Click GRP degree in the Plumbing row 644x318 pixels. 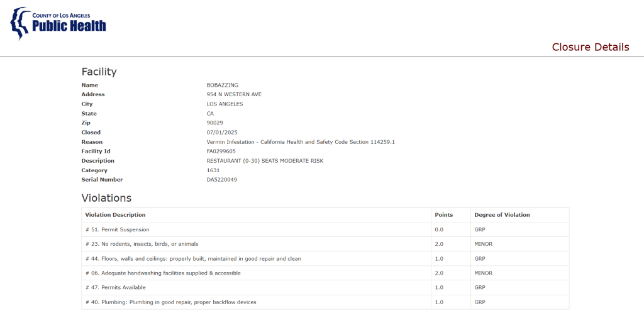click(480, 302)
